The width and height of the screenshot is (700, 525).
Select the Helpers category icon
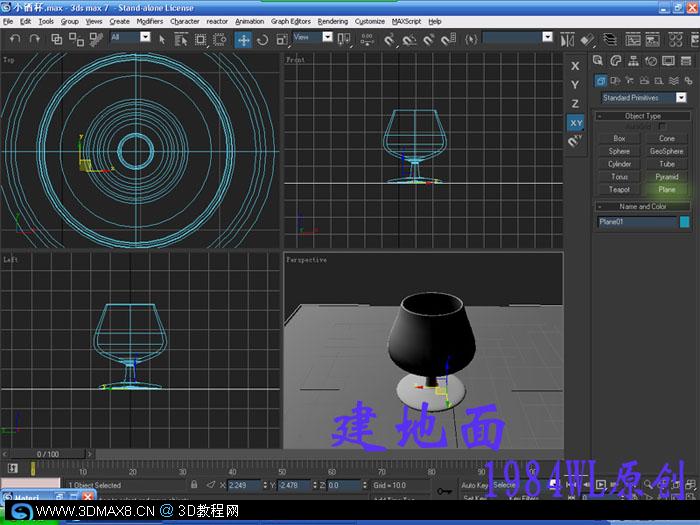(x=659, y=81)
